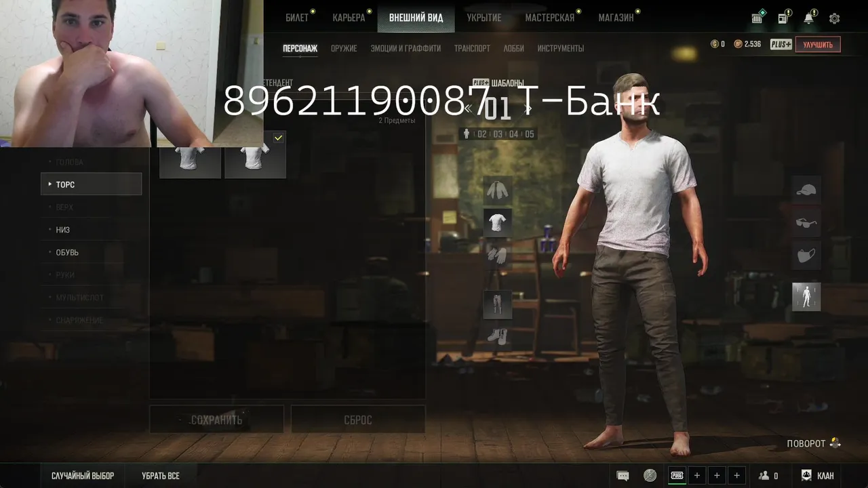The image size is (868, 488).
Task: Click СЛУЧАЙНЫЙ ВЫБОР random selection button
Action: pos(83,476)
